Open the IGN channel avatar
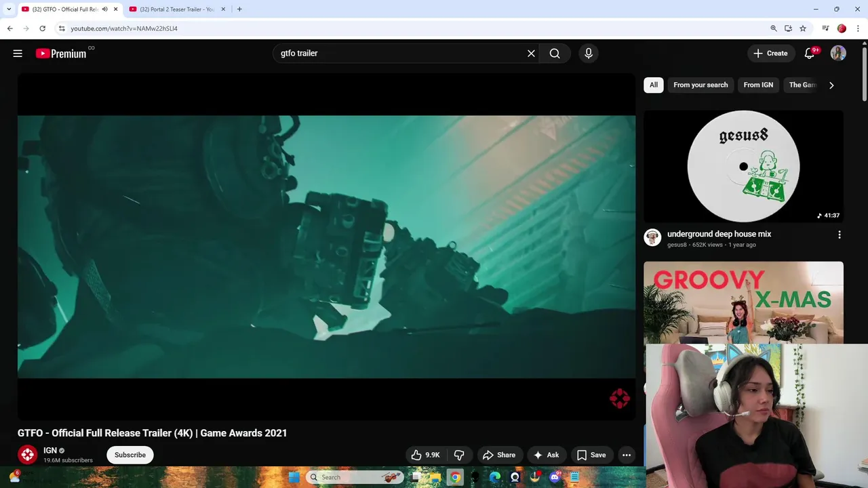This screenshot has width=868, height=488. [27, 455]
